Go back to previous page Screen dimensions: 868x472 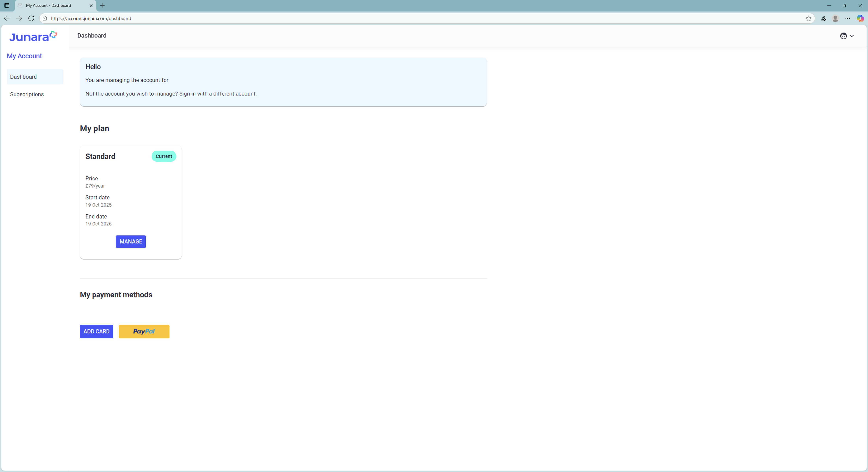coord(7,18)
